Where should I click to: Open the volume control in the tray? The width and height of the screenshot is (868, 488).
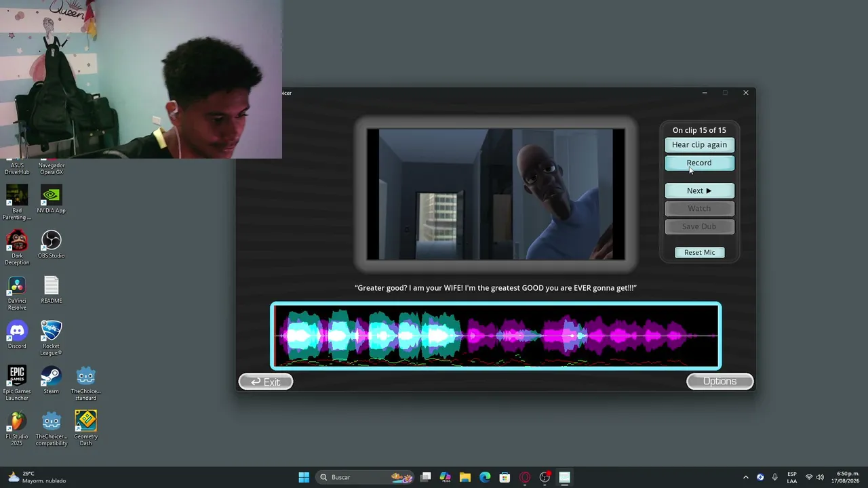[820, 477]
